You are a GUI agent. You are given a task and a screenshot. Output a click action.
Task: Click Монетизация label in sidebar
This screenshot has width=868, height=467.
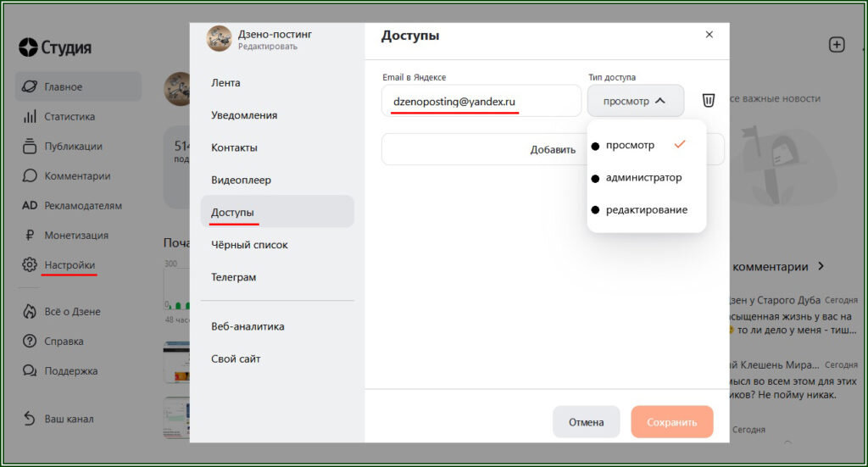(76, 235)
